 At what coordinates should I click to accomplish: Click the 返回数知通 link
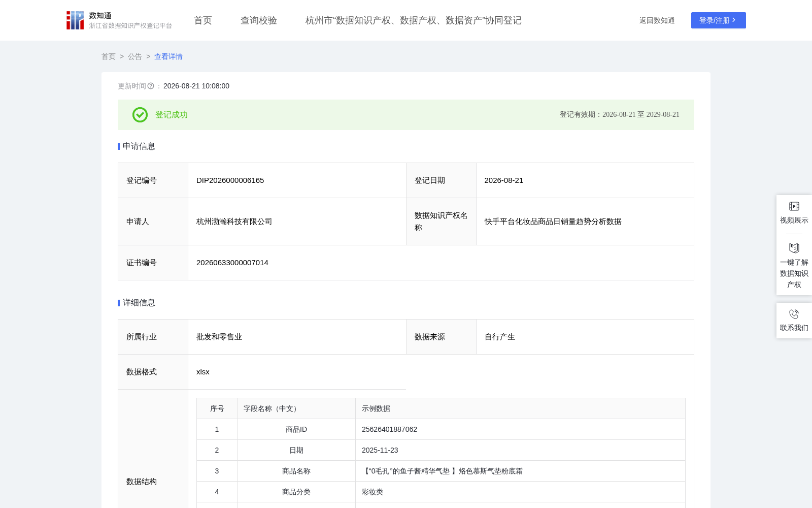[x=657, y=20]
